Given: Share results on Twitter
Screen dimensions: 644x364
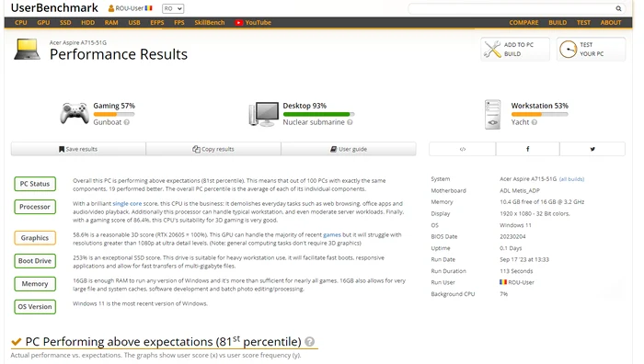Looking at the screenshot, I should click(x=592, y=149).
